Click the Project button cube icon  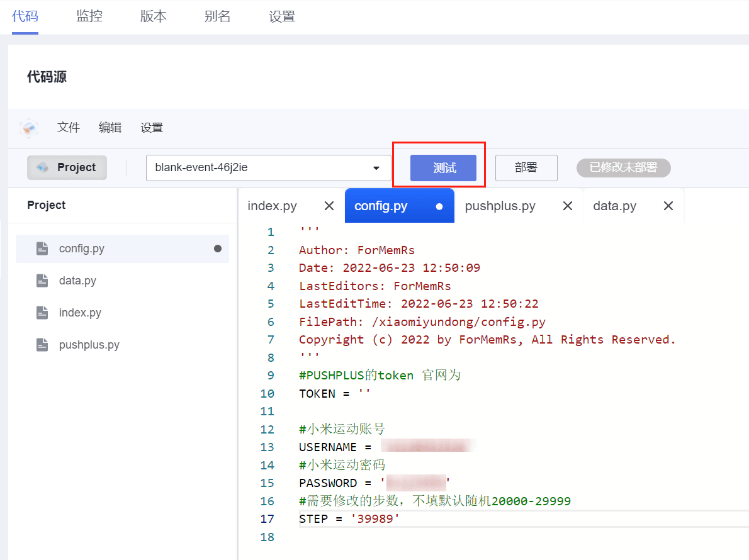coord(43,167)
